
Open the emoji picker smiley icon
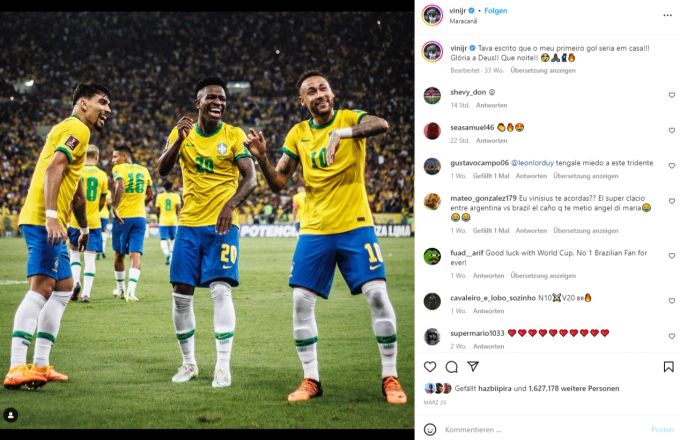[430, 429]
